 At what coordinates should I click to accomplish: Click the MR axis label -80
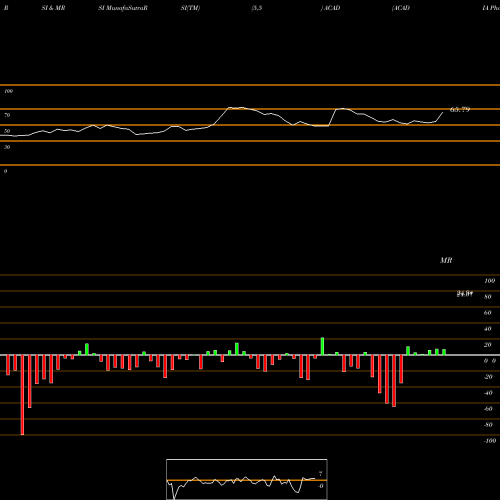click(488, 425)
